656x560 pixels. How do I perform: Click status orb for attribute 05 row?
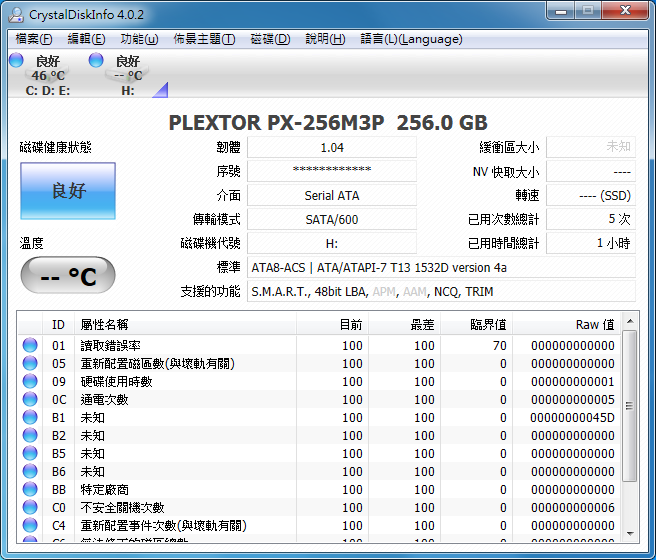(30, 364)
